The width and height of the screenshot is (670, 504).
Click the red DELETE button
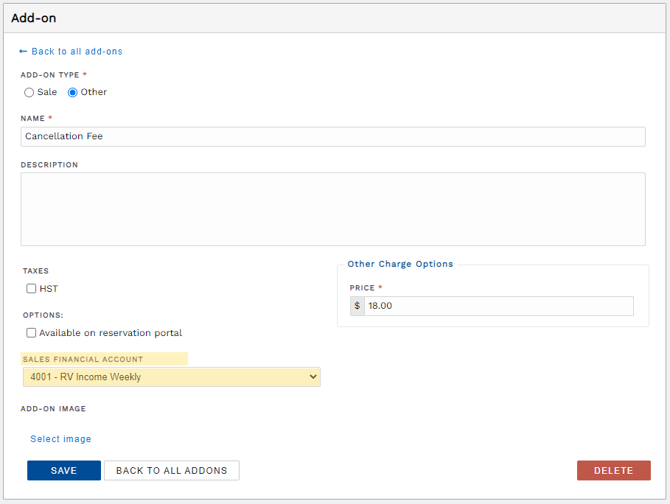(614, 470)
